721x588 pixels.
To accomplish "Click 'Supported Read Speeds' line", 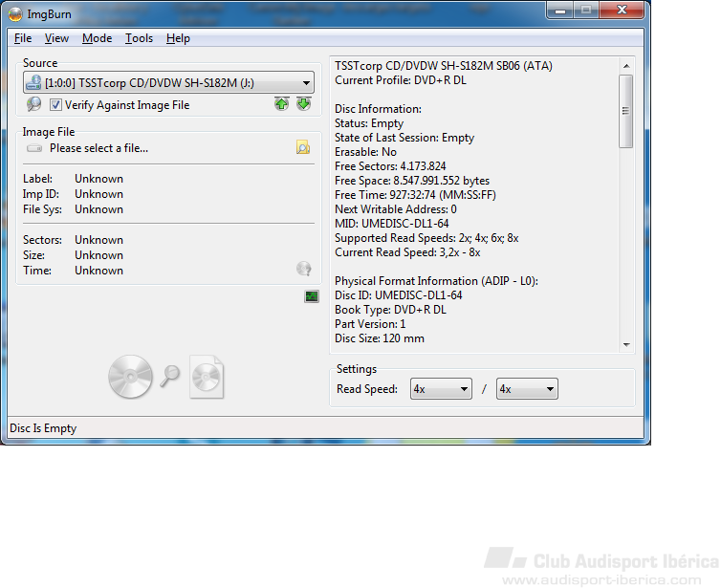I will [426, 238].
